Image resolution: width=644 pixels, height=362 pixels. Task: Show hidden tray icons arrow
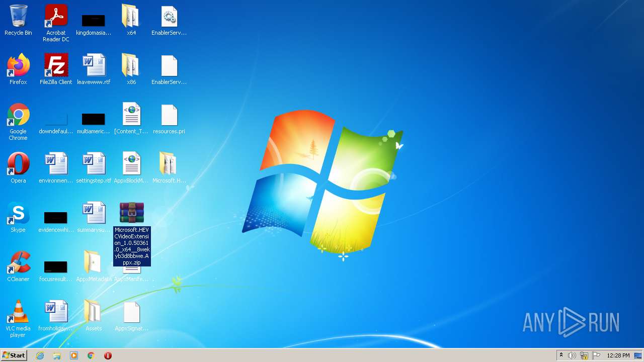[561, 355]
